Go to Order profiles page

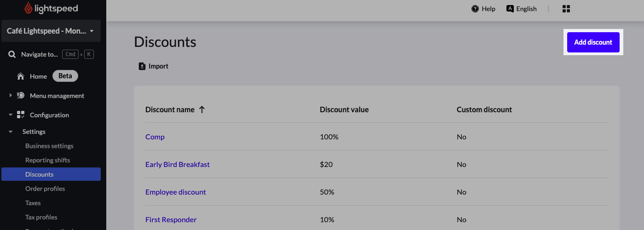tap(45, 189)
